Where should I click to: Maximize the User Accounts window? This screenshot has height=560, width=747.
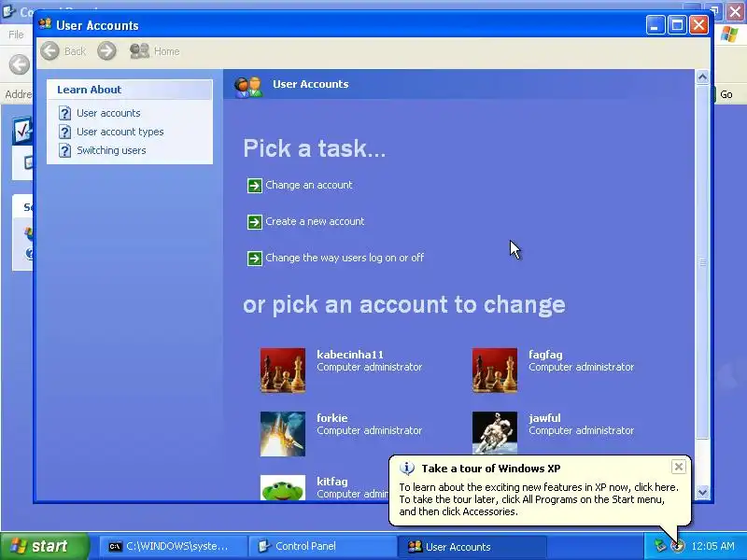[677, 25]
